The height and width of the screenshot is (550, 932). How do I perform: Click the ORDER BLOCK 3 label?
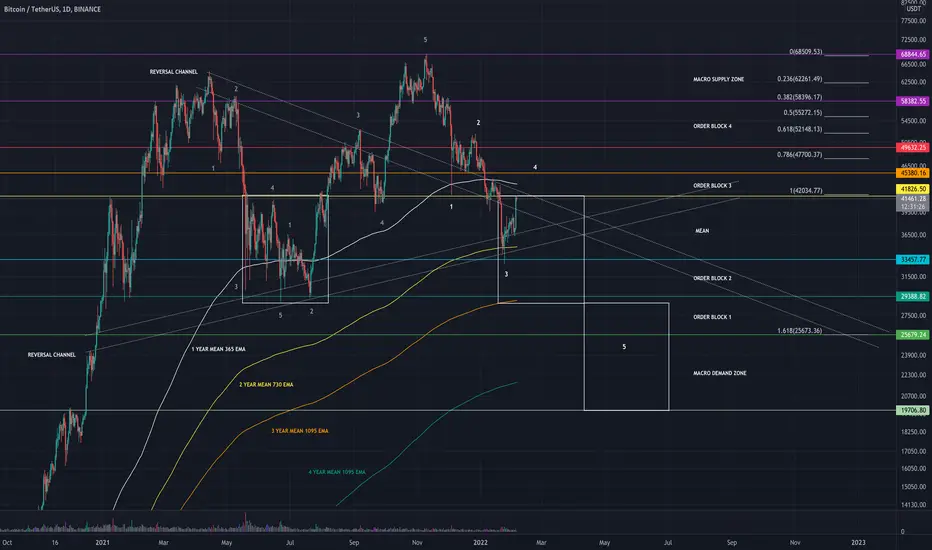[712, 186]
